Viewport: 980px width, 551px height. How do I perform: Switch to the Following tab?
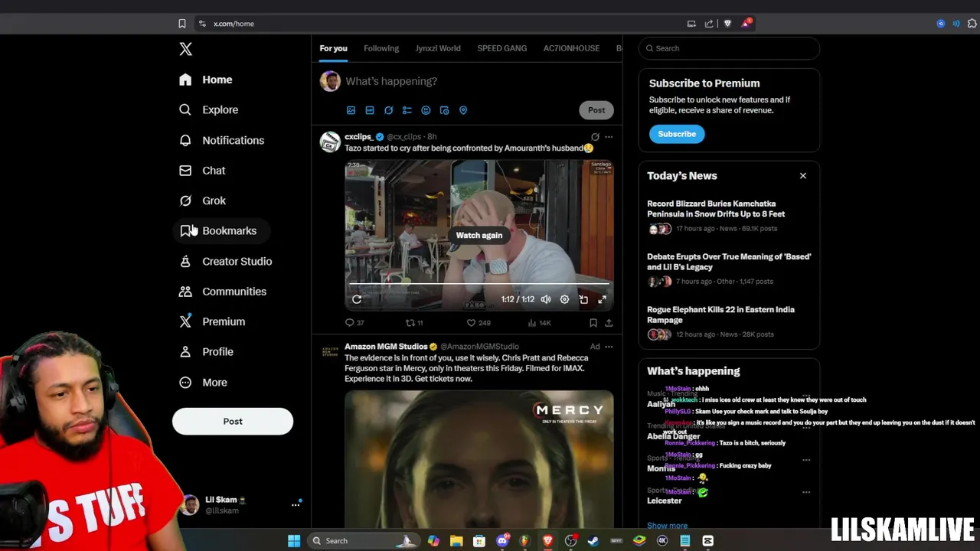[x=381, y=48]
